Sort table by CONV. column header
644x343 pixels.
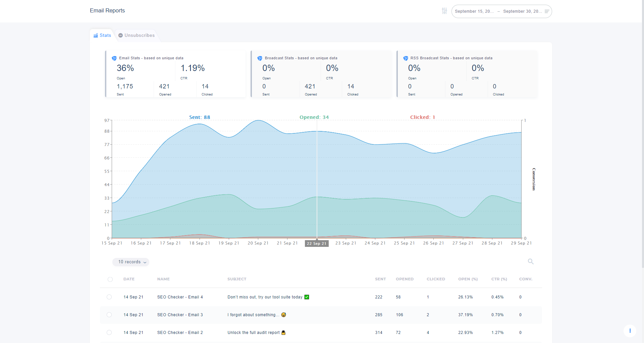(526, 279)
